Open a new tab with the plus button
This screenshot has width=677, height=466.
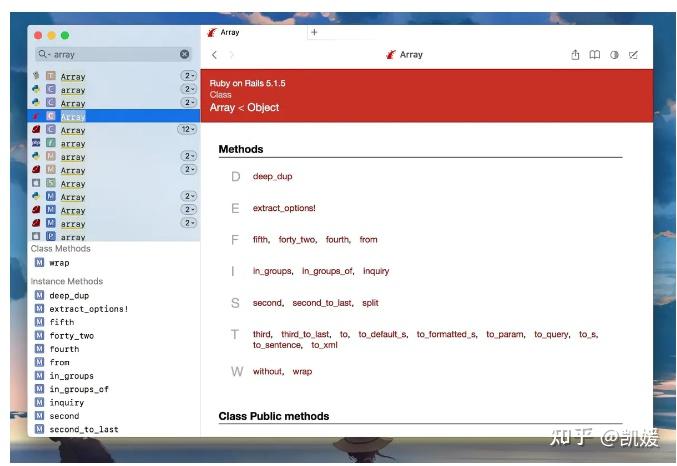pos(314,32)
